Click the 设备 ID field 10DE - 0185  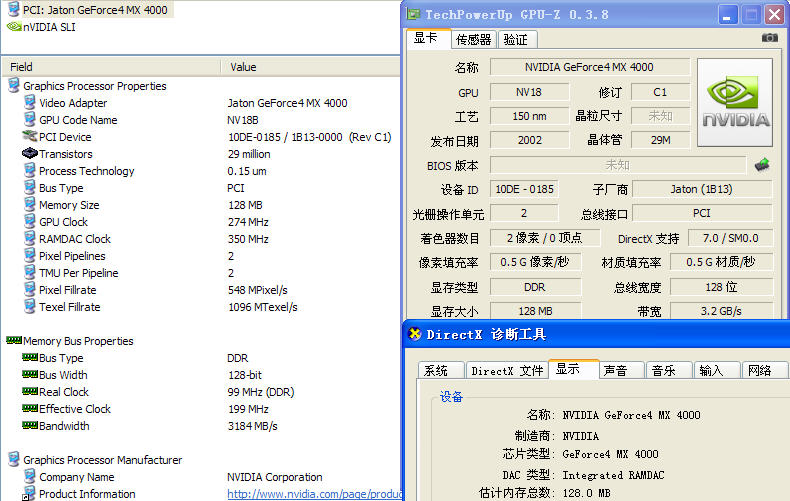524,189
